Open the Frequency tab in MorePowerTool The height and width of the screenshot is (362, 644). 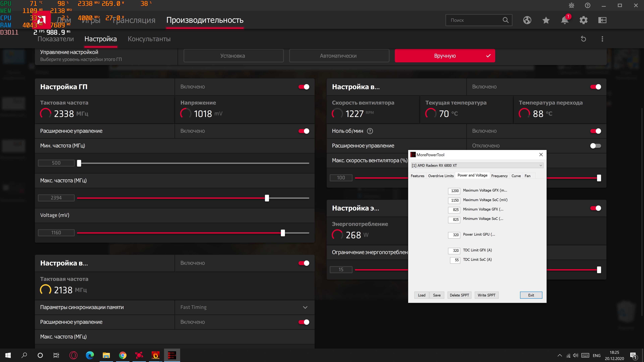[499, 176]
